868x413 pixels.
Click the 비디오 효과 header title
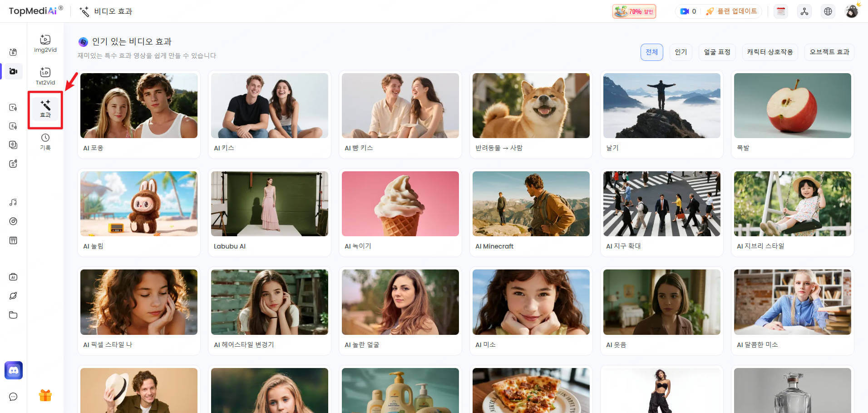[x=113, y=11]
